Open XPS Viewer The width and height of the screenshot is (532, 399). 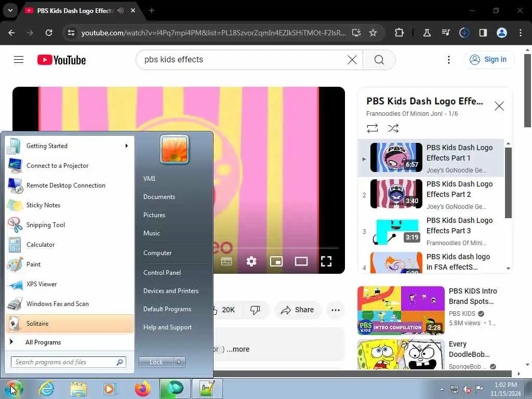coord(70,284)
